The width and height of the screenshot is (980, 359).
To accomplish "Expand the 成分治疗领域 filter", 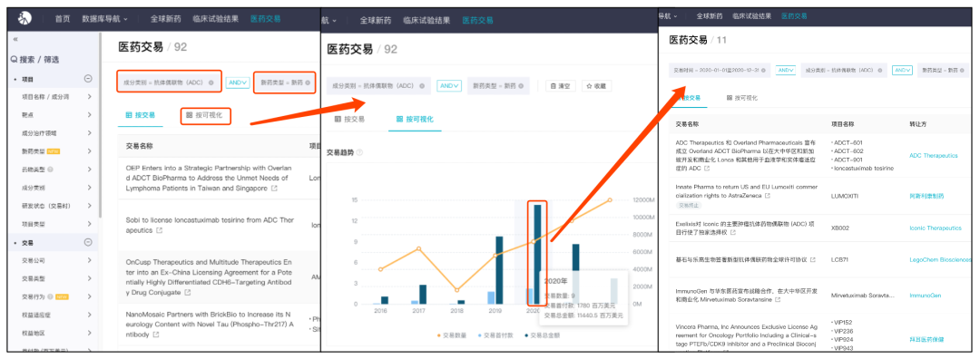I will click(89, 133).
